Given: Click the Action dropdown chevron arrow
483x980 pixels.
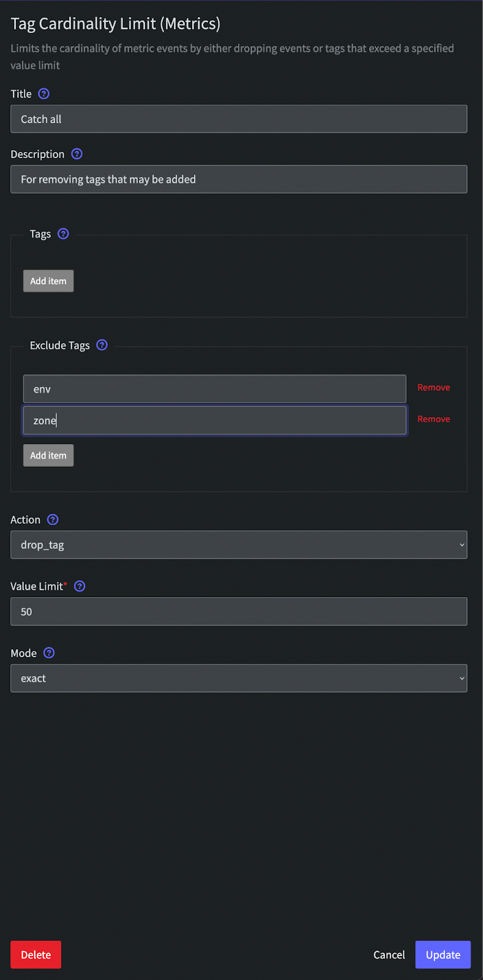Looking at the screenshot, I should (x=462, y=545).
